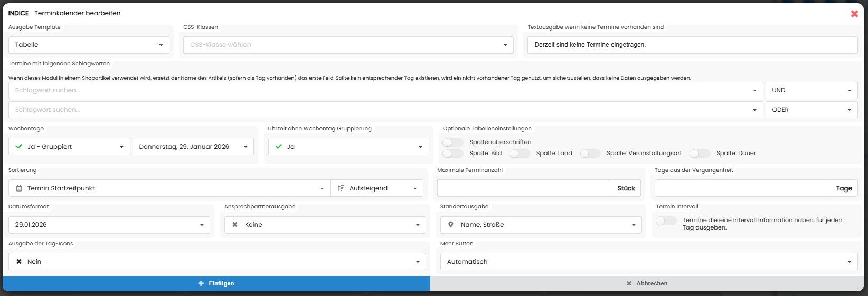Viewport: 868px width, 296px height.
Task: Toggle Spalte: Bild switch
Action: coord(452,154)
